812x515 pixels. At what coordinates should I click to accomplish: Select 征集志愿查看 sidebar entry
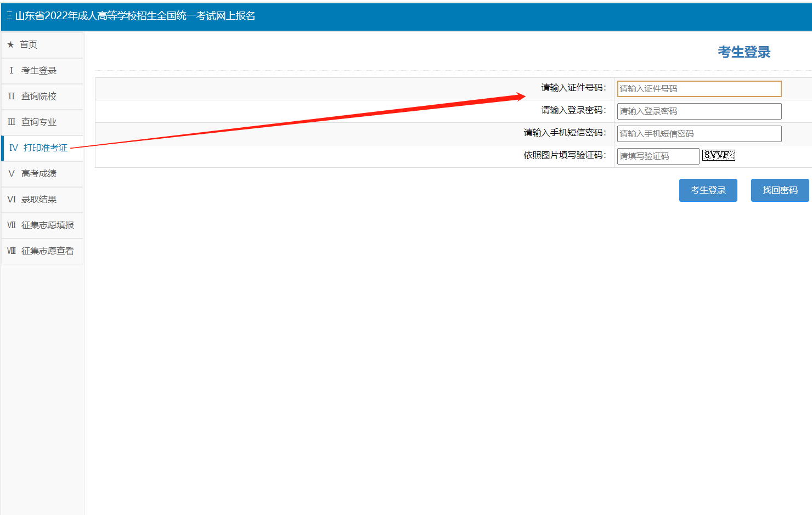42,251
